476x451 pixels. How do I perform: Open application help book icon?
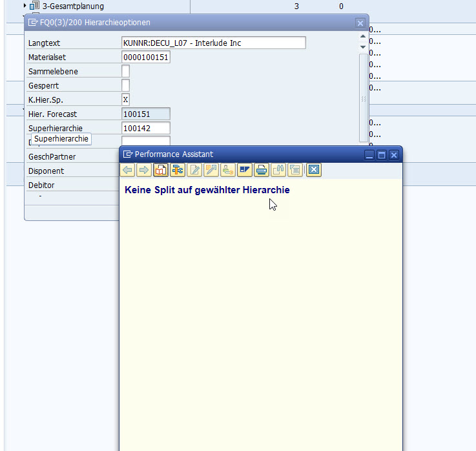click(160, 170)
